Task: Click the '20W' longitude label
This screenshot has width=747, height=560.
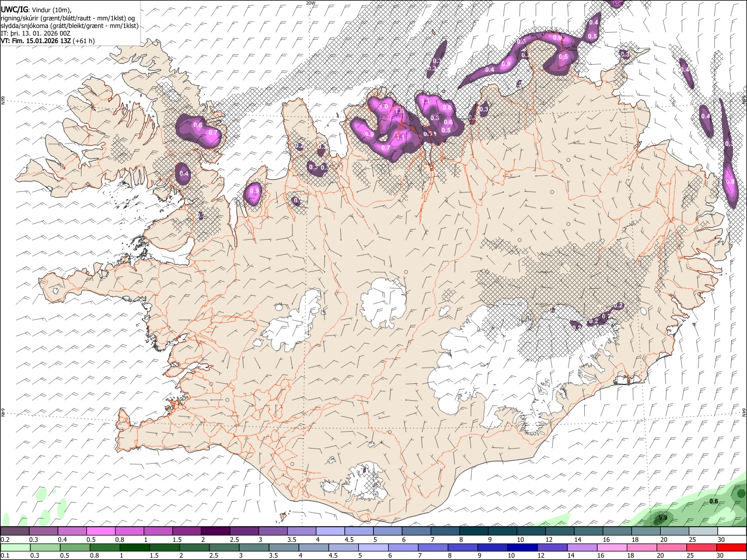Action: 310,3
